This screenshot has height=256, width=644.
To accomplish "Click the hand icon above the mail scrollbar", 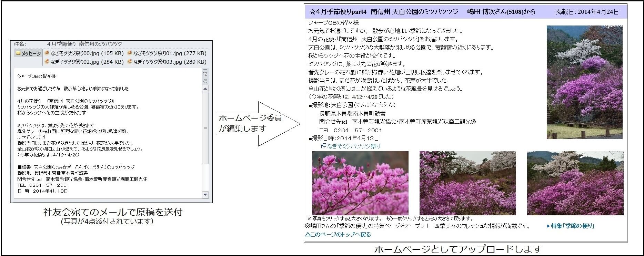I will (x=205, y=81).
